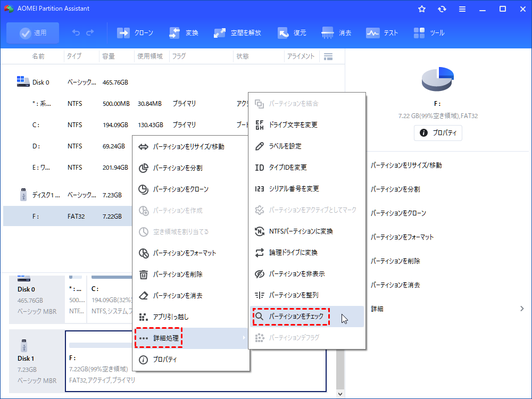
Task: Open the 変換 convert tool
Action: point(184,33)
